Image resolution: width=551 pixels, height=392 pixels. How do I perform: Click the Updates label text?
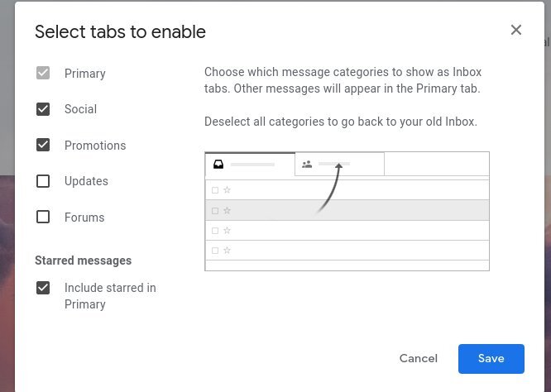tap(86, 181)
